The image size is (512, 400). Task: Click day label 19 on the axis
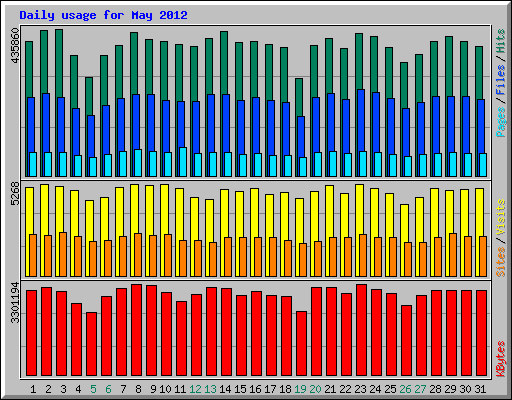pyautogui.click(x=300, y=389)
